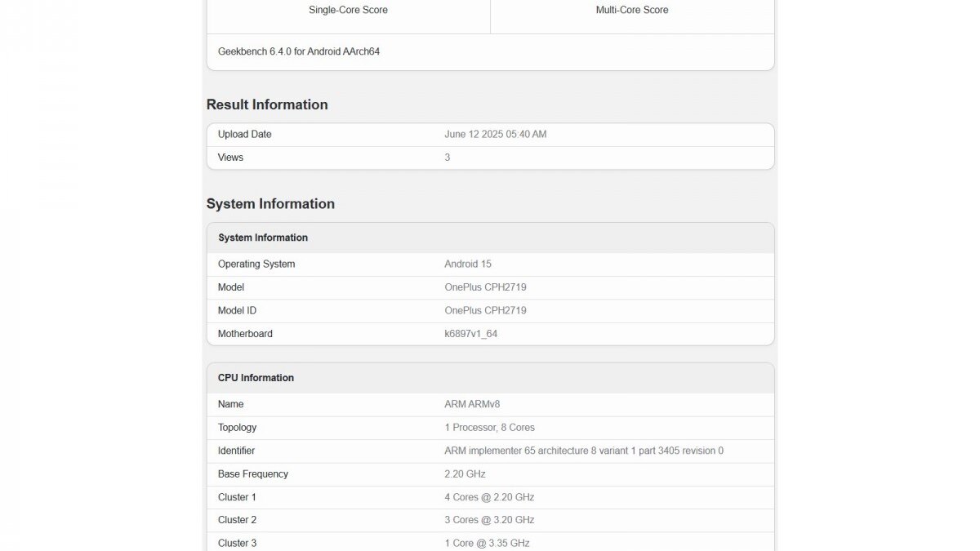Select the Multi-Core Score tab header

pyautogui.click(x=632, y=10)
